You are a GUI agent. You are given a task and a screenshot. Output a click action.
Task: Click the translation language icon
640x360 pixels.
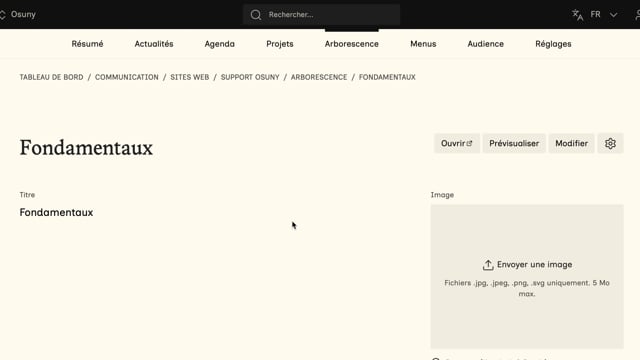pyautogui.click(x=577, y=15)
